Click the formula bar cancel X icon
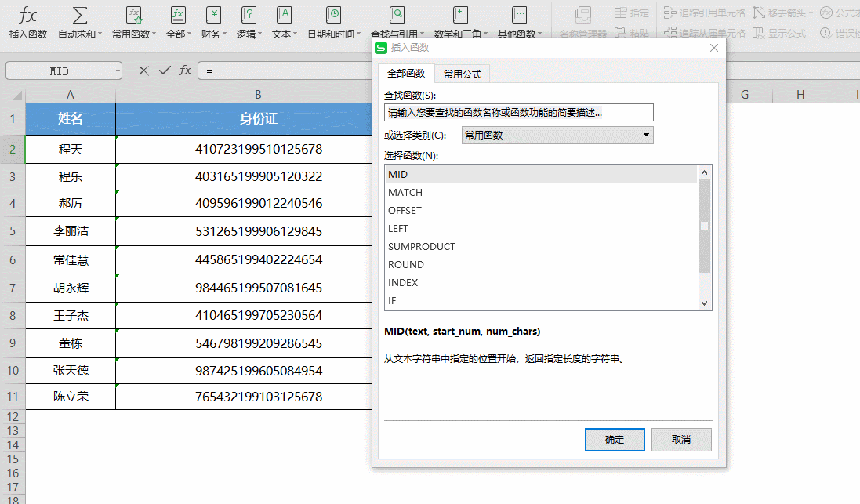The width and height of the screenshot is (860, 504). (143, 71)
